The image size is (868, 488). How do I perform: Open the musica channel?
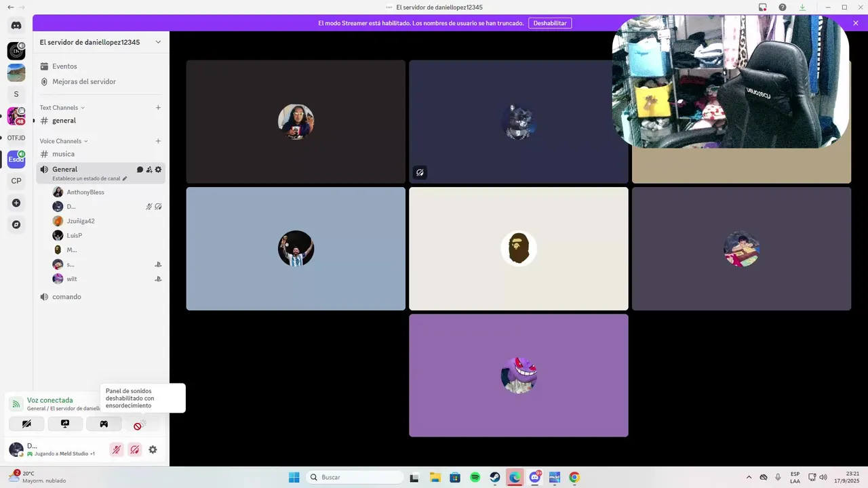click(x=100, y=154)
